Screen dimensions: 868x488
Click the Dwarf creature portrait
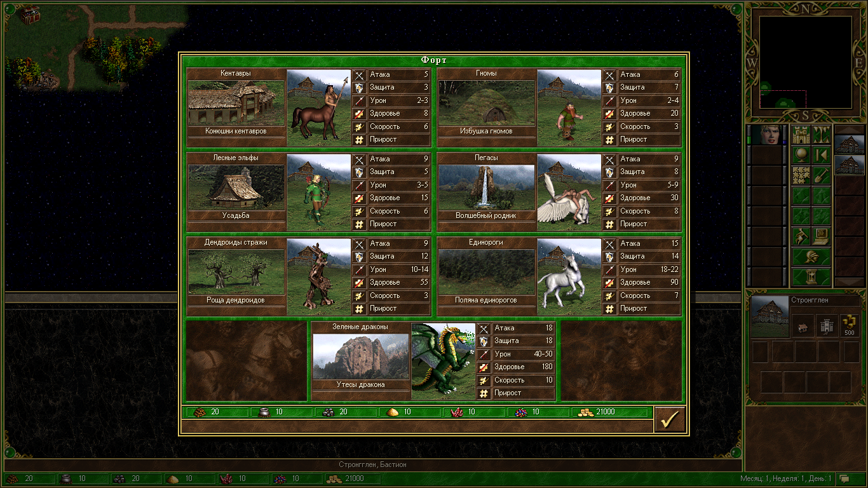click(569, 107)
